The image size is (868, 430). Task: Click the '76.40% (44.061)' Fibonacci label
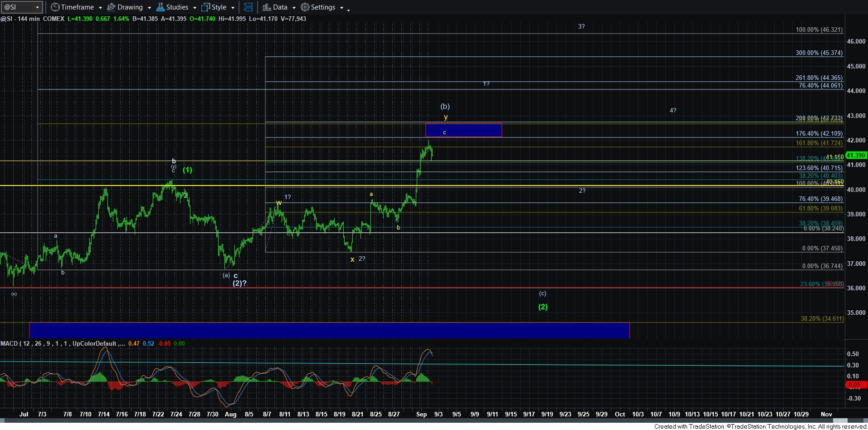(820, 86)
